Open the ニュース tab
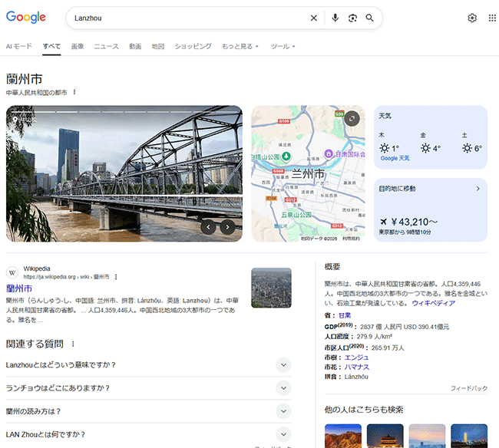 106,47
